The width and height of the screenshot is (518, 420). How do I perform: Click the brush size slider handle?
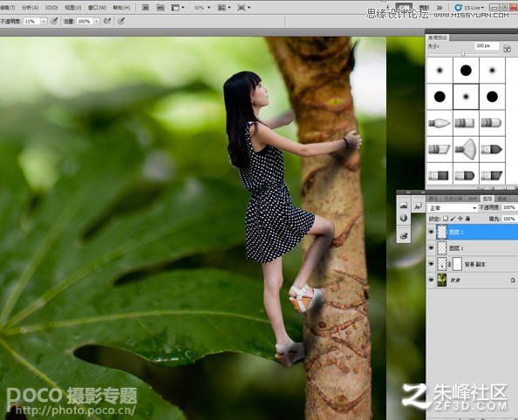click(463, 54)
